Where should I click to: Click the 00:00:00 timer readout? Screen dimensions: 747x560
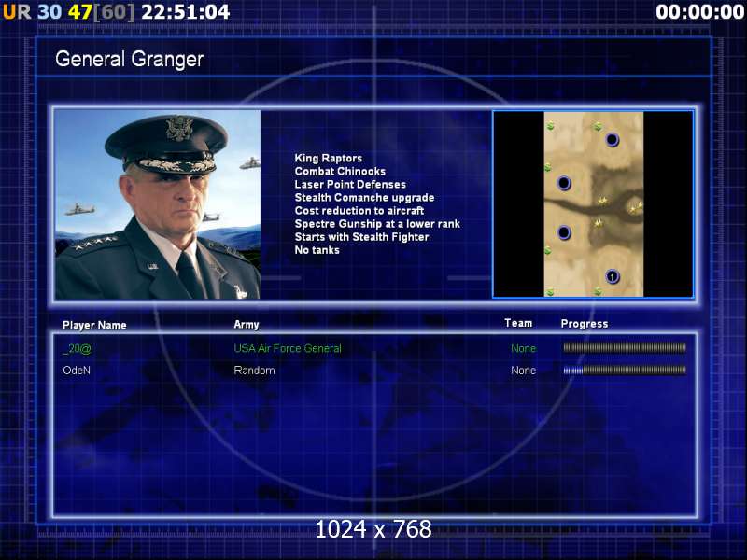[699, 12]
